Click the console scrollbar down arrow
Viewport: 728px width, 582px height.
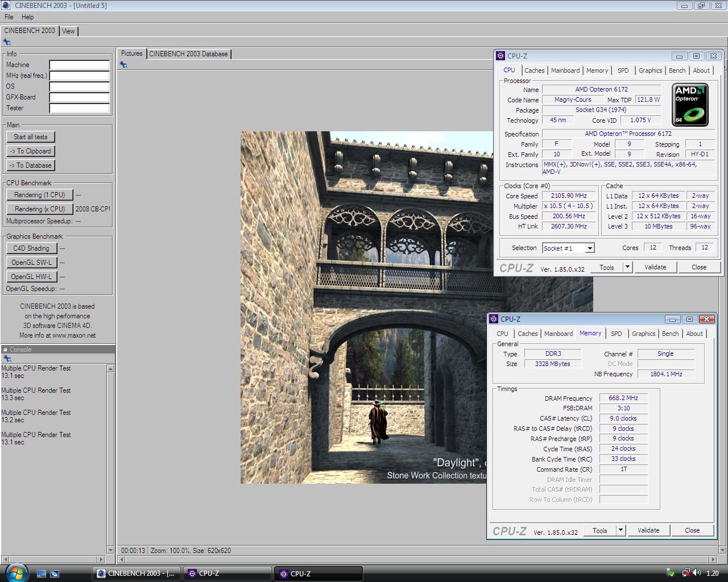[x=110, y=550]
